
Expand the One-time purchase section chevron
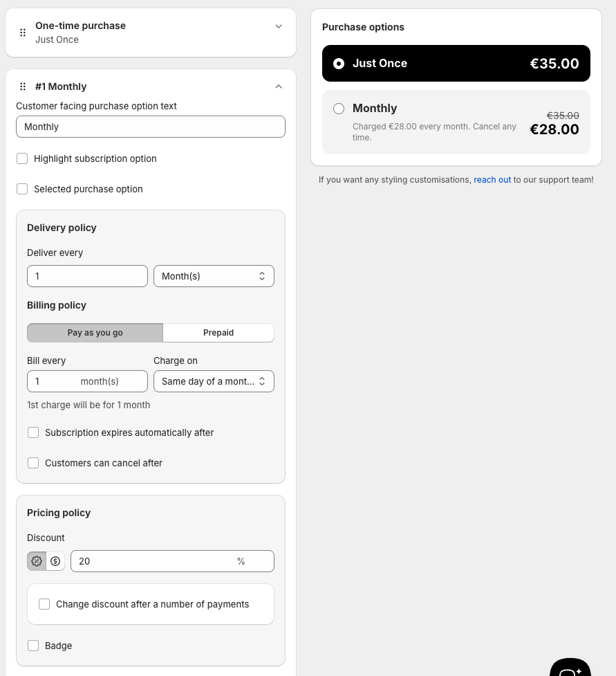pos(279,26)
